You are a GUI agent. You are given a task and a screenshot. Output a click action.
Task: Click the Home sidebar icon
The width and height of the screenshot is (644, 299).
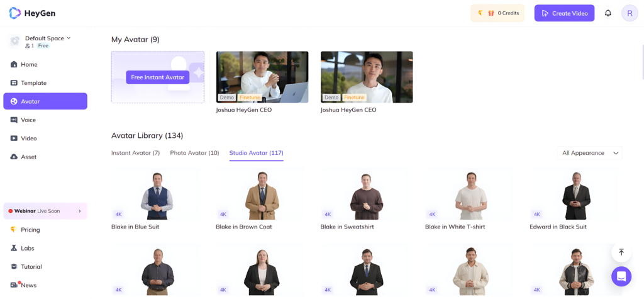point(14,65)
